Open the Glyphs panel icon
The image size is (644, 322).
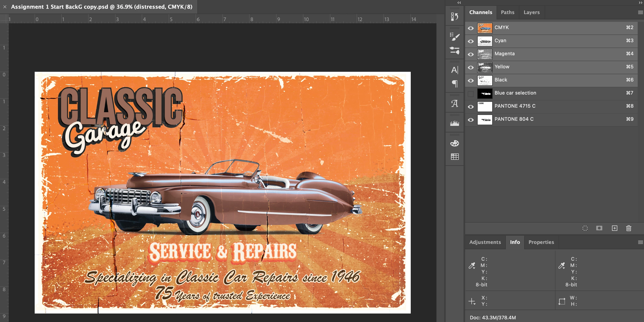(454, 104)
